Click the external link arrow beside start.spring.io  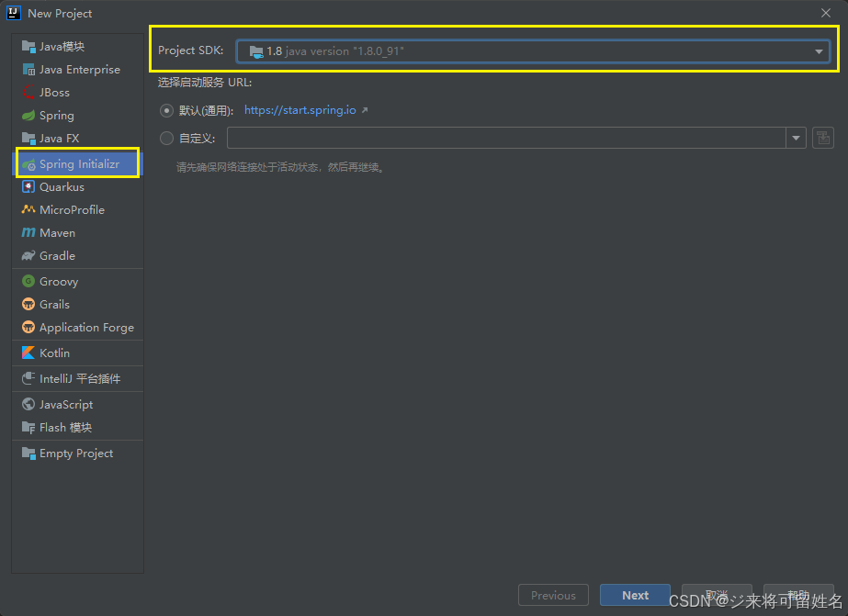coord(365,110)
